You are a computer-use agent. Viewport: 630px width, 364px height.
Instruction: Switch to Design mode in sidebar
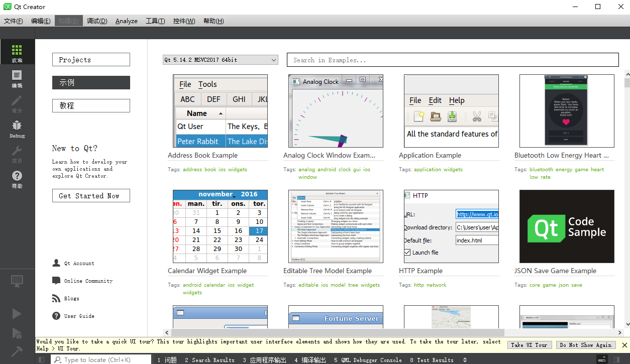pos(17,104)
